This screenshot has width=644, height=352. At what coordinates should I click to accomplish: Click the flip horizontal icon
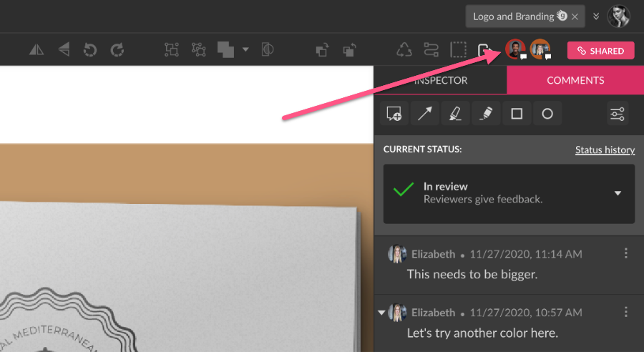tap(36, 50)
